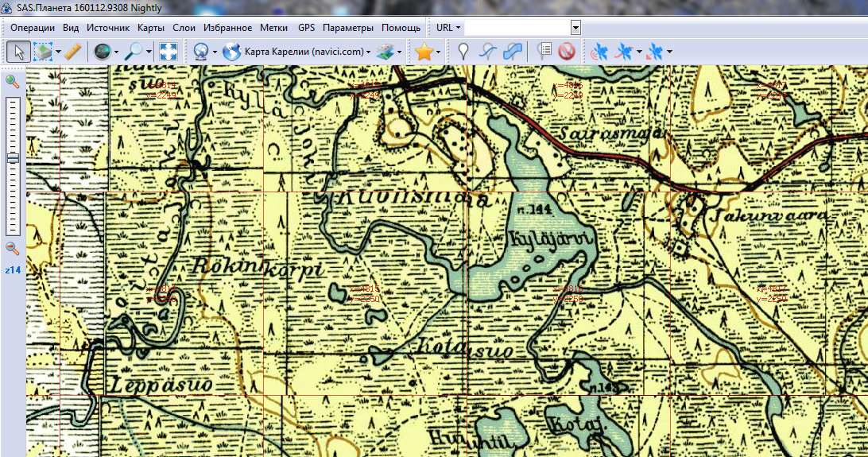Select the arrow cursor move tool
This screenshot has height=457, width=868.
[18, 52]
